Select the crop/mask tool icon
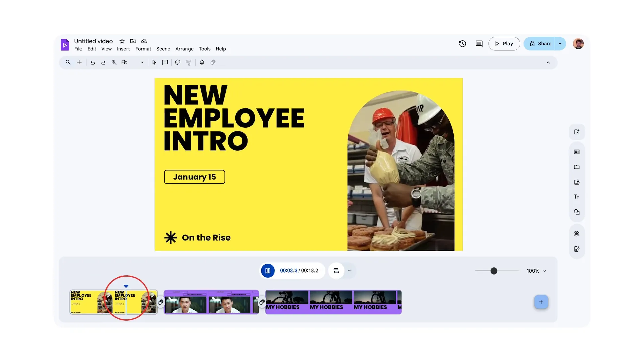The width and height of the screenshot is (644, 362). tap(213, 62)
